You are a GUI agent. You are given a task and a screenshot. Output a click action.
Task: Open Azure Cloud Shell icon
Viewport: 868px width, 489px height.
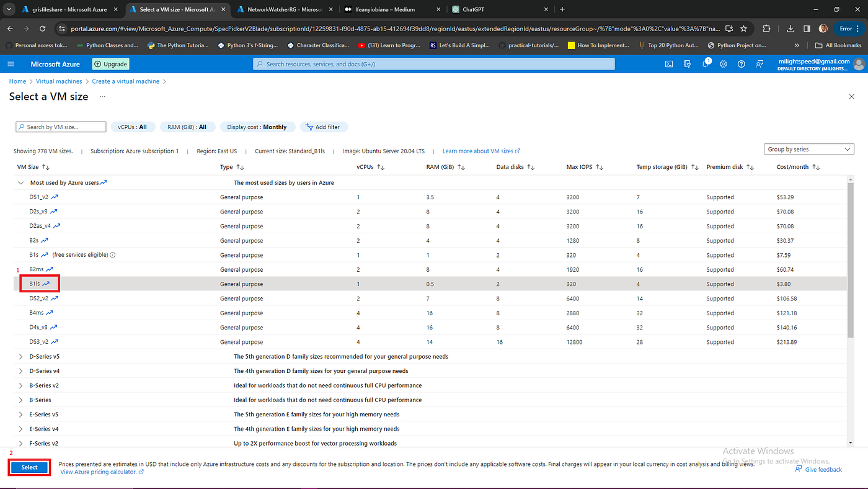(669, 64)
